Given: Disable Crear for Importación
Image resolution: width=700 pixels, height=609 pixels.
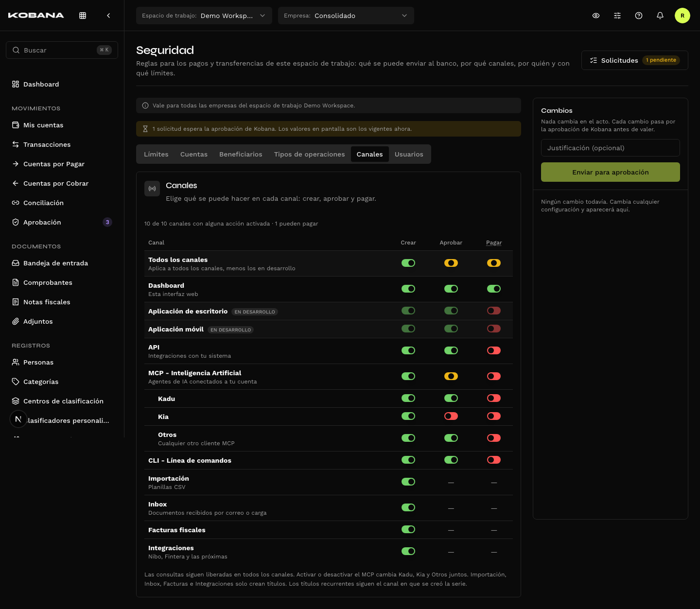Looking at the screenshot, I should click(408, 482).
